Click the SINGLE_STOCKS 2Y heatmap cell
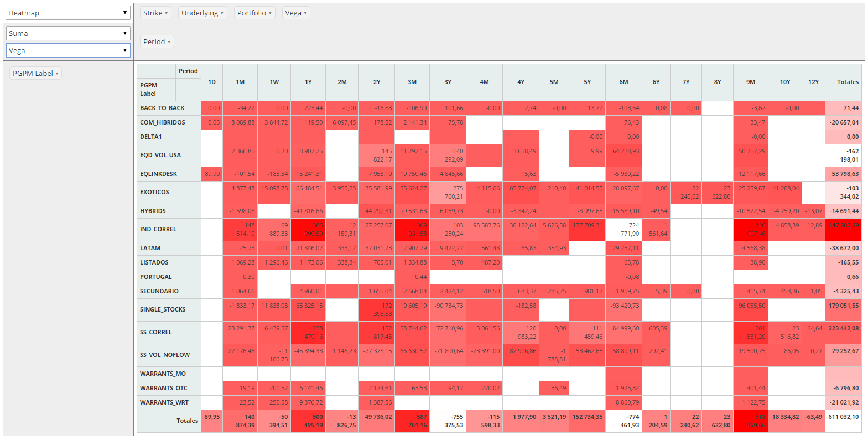Image resolution: width=868 pixels, height=440 pixels. 377,309
